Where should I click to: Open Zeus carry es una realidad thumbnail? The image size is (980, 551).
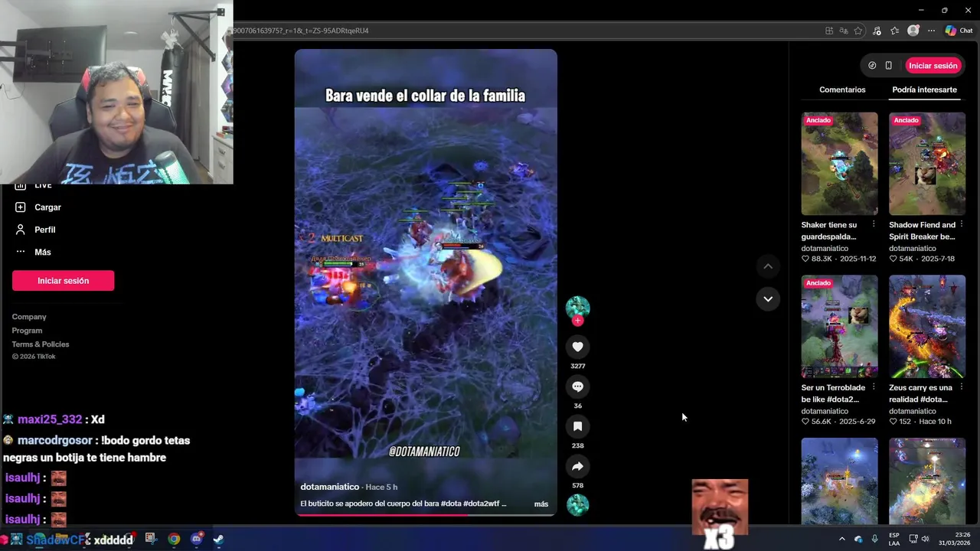pyautogui.click(x=927, y=327)
